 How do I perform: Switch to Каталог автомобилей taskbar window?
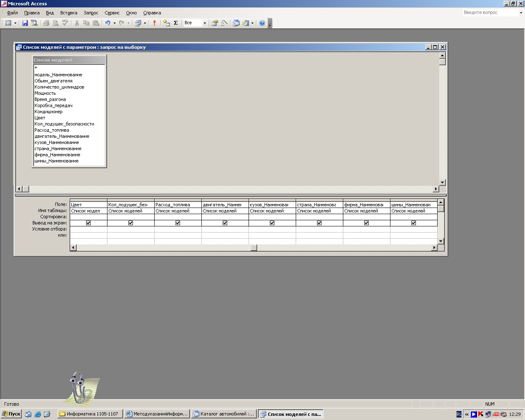224,414
